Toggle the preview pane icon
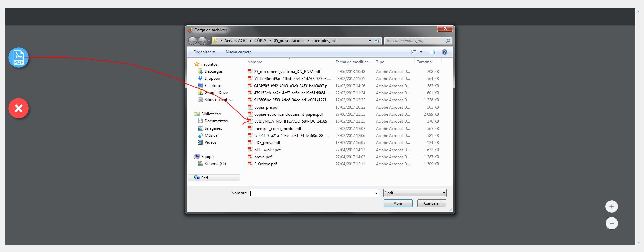 (x=432, y=52)
